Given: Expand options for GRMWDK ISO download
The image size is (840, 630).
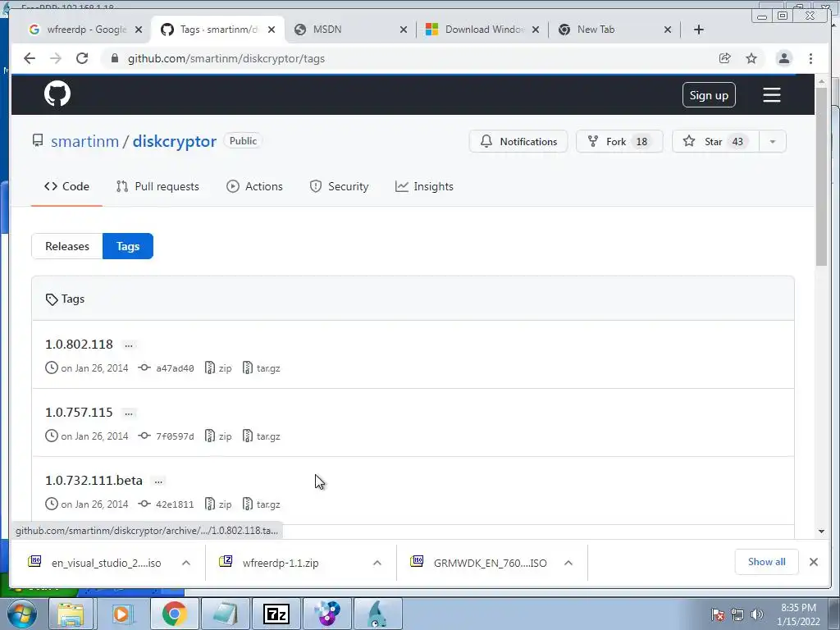Looking at the screenshot, I should click(568, 563).
